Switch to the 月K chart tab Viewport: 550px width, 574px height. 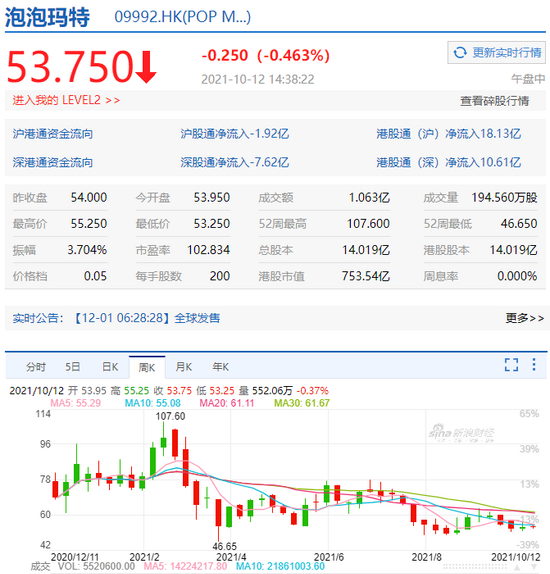[184, 367]
